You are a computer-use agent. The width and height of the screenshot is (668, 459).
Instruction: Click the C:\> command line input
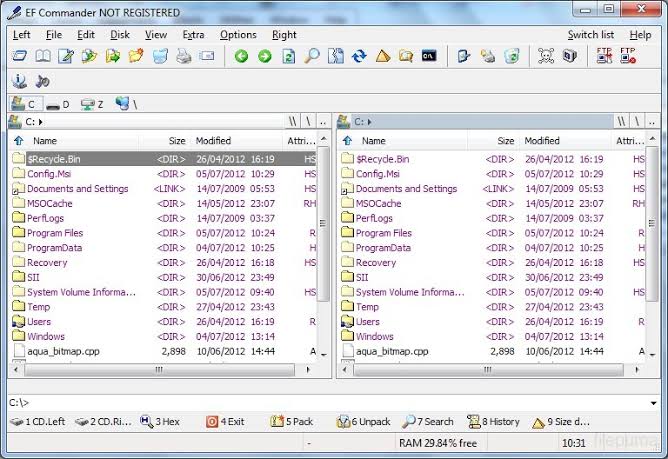(328, 402)
